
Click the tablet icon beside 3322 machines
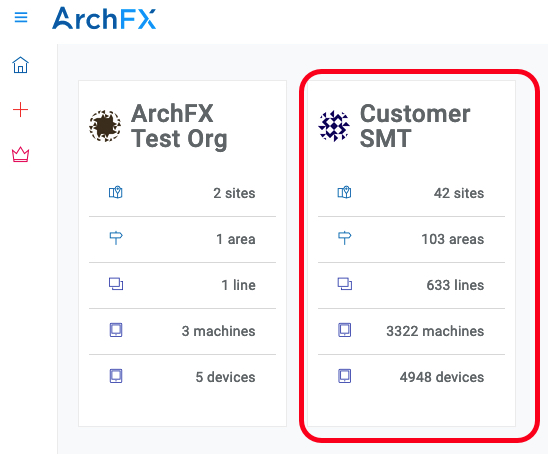[345, 330]
